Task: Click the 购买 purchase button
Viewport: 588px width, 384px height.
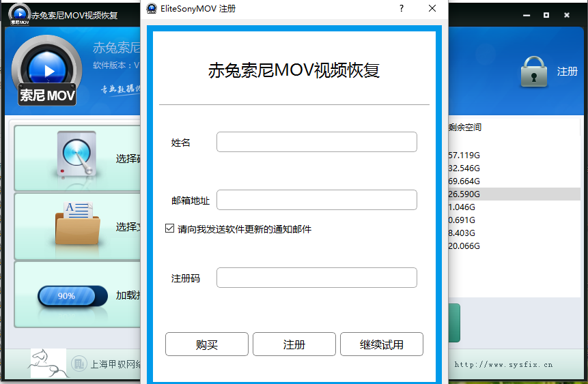Action: (x=207, y=344)
